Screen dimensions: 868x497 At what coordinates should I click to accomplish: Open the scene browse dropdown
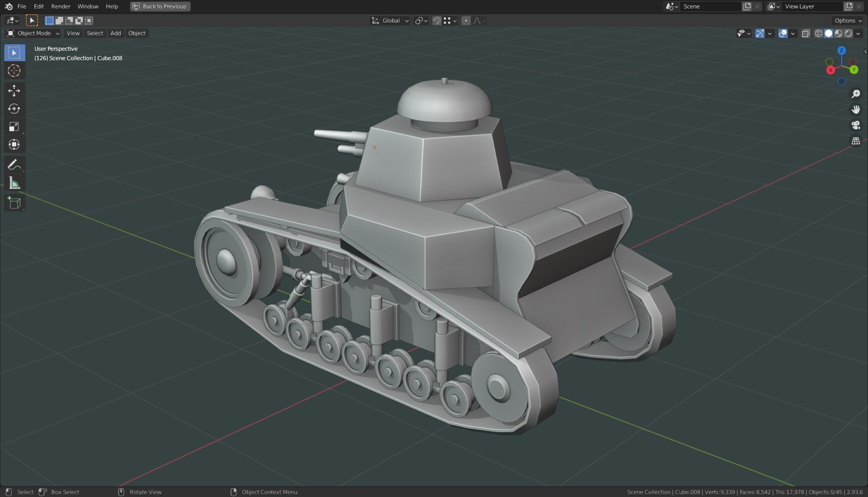tap(671, 6)
